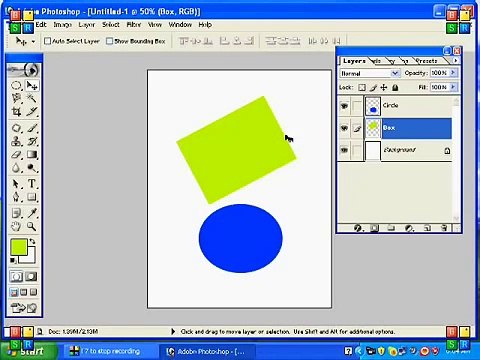Select the Move tool in toolbox
This screenshot has height=360, width=480.
tap(32, 86)
